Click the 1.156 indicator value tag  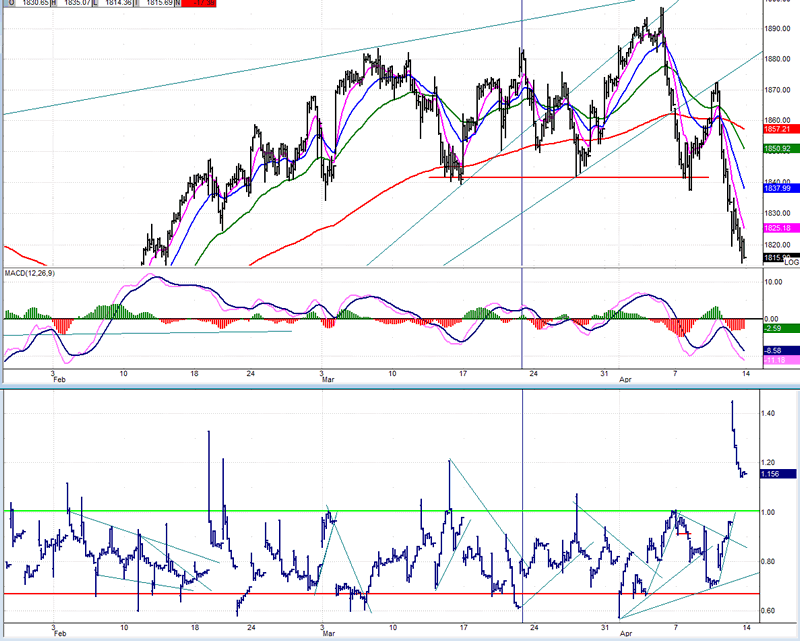tap(778, 474)
